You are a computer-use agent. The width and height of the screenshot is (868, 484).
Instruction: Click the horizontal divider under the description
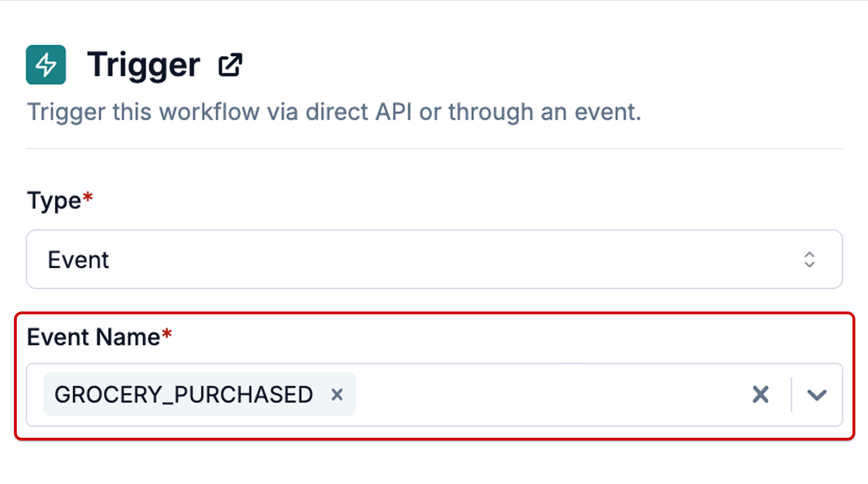pos(434,149)
